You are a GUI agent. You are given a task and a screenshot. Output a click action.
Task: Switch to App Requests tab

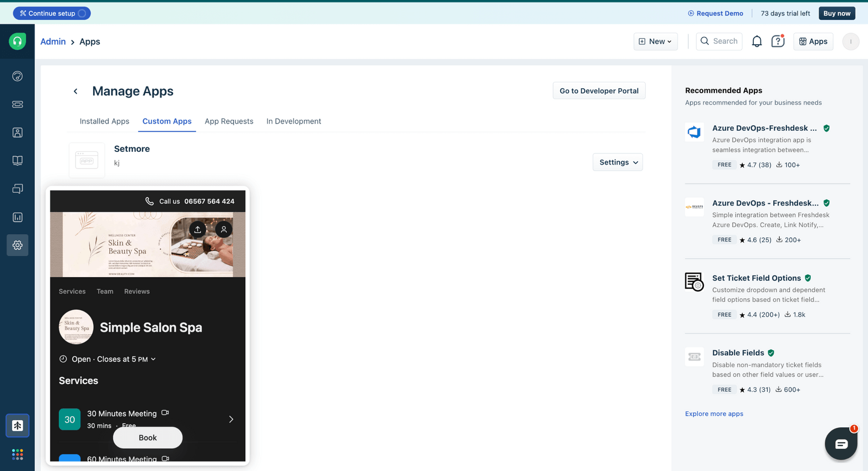pyautogui.click(x=229, y=121)
